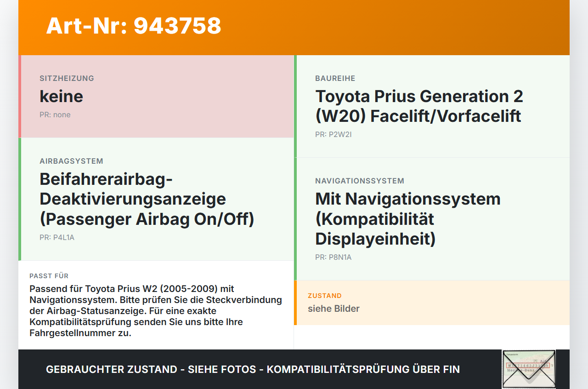Click the code 'PR: P2W2I'
The image size is (588, 389).
[334, 134]
